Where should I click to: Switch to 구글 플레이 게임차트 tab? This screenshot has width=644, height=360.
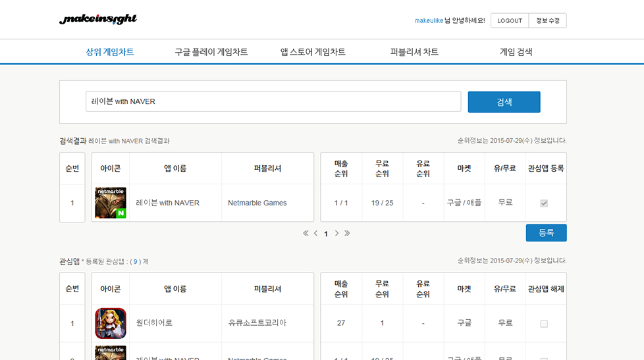click(x=211, y=52)
